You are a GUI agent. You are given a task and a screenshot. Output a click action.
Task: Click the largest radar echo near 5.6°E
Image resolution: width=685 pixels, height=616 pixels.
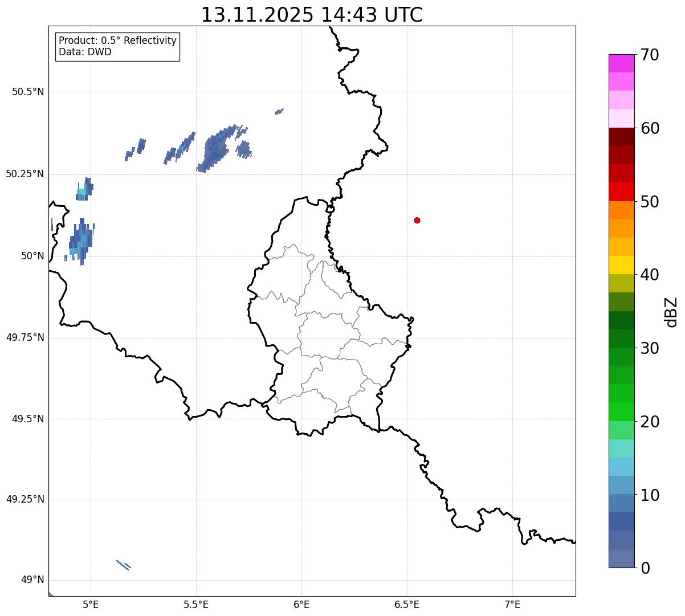tap(217, 150)
